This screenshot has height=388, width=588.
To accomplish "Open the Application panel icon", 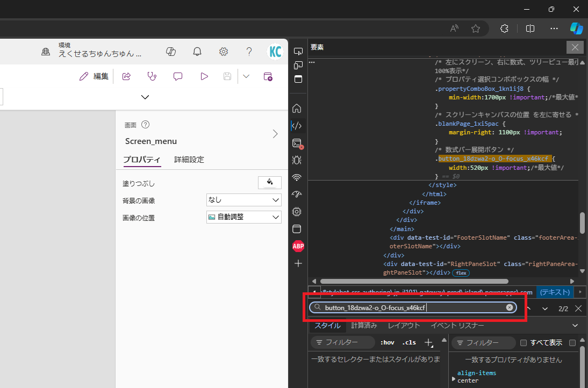I will [x=297, y=229].
